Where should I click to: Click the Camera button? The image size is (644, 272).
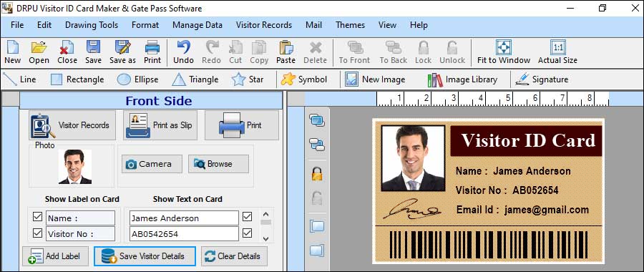tap(152, 164)
